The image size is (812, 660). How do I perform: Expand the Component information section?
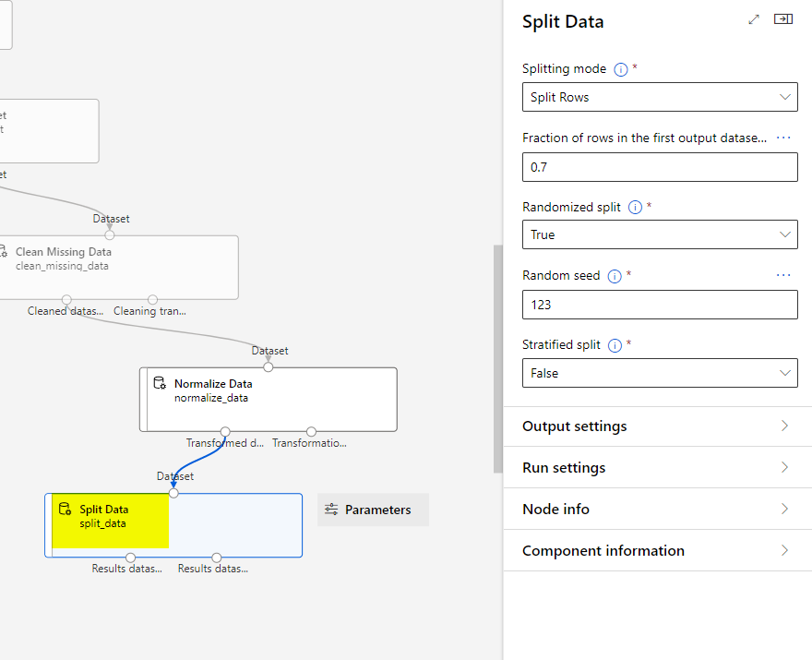(x=657, y=551)
